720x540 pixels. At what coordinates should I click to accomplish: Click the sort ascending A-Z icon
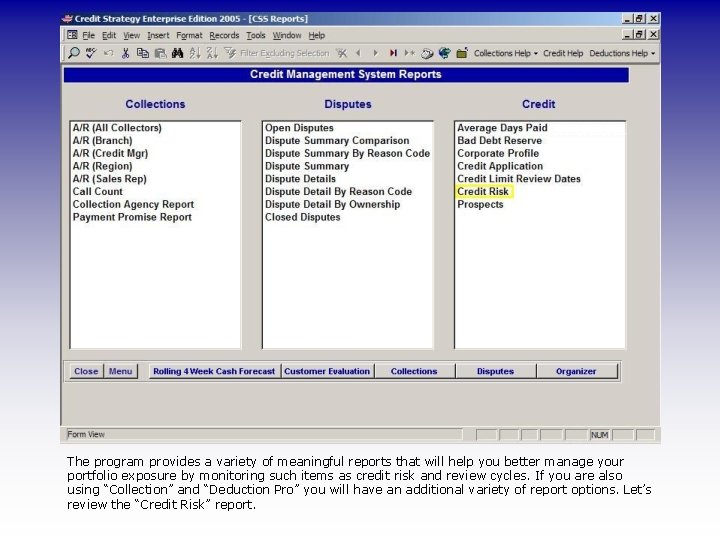[195, 53]
